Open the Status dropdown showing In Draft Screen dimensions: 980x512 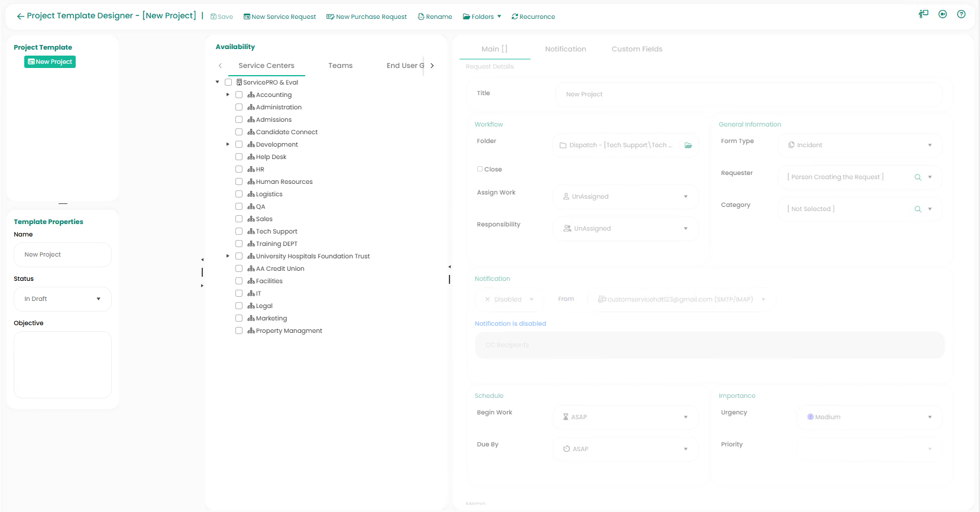coord(62,299)
